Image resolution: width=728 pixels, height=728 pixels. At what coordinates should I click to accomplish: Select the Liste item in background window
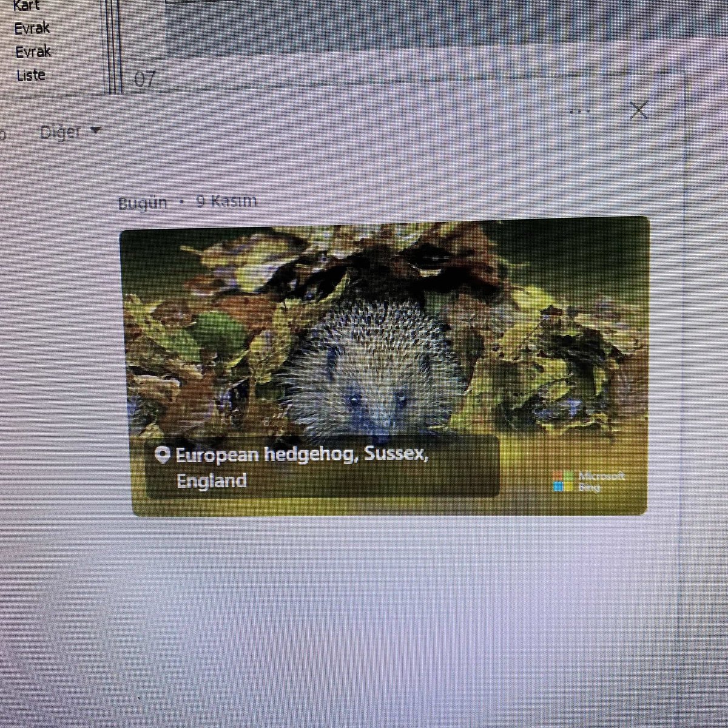[x=31, y=75]
